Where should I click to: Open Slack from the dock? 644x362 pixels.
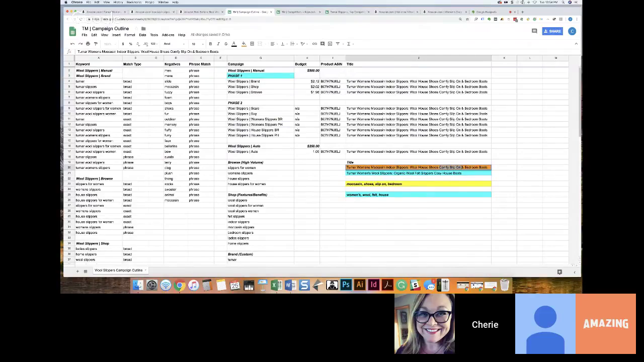pos(415,286)
